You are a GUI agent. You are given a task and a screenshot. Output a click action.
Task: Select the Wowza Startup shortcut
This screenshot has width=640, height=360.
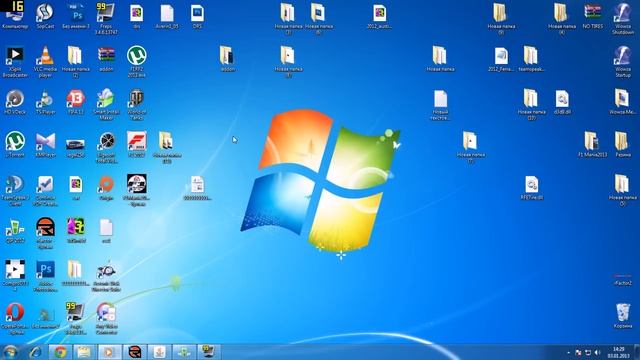[623, 61]
